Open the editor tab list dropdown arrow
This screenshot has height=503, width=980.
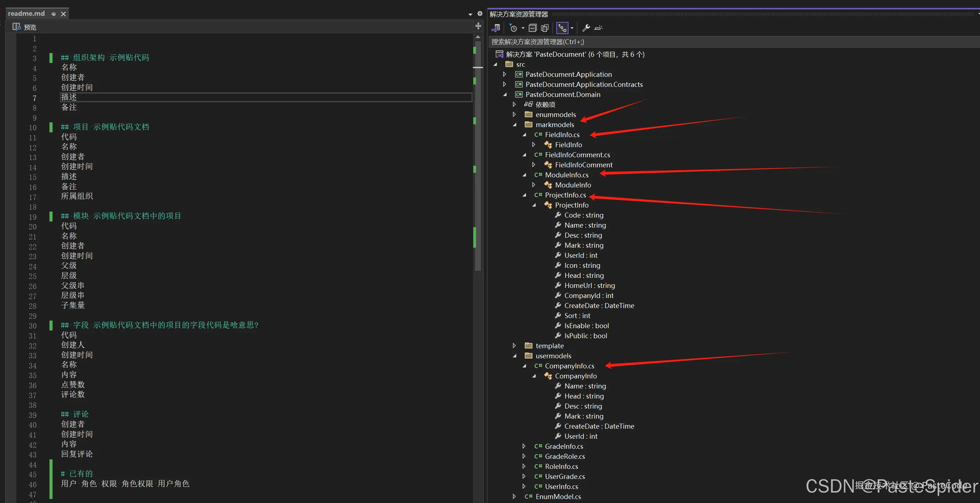click(x=470, y=14)
